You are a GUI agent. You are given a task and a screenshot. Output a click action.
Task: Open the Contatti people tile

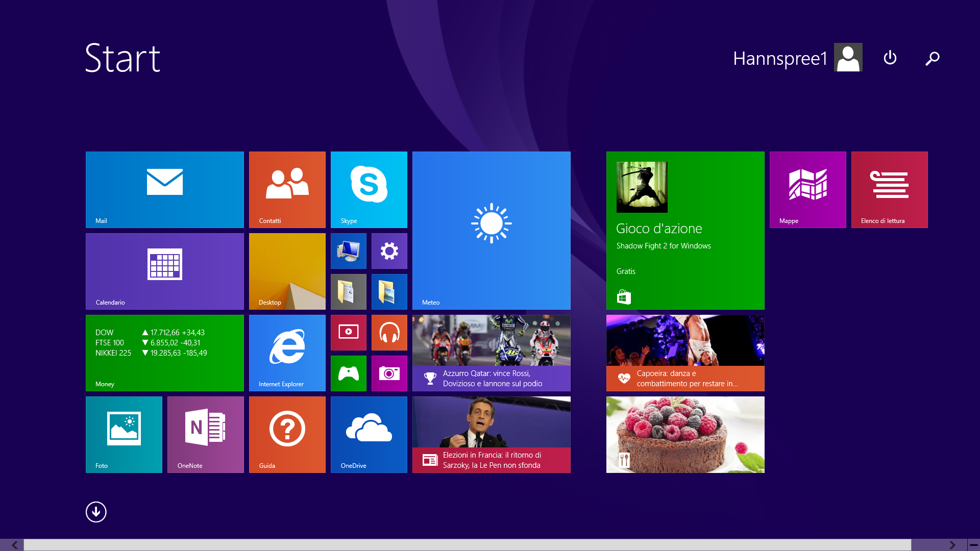click(x=287, y=189)
